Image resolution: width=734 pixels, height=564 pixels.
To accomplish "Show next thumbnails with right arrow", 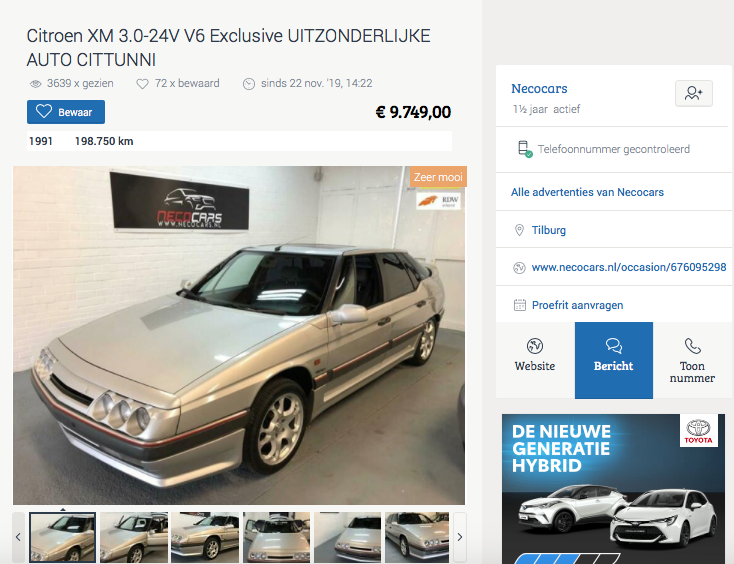I will [460, 537].
